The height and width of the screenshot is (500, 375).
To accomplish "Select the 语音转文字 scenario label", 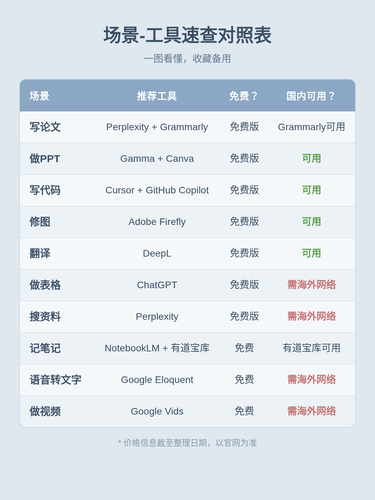I will (x=55, y=380).
